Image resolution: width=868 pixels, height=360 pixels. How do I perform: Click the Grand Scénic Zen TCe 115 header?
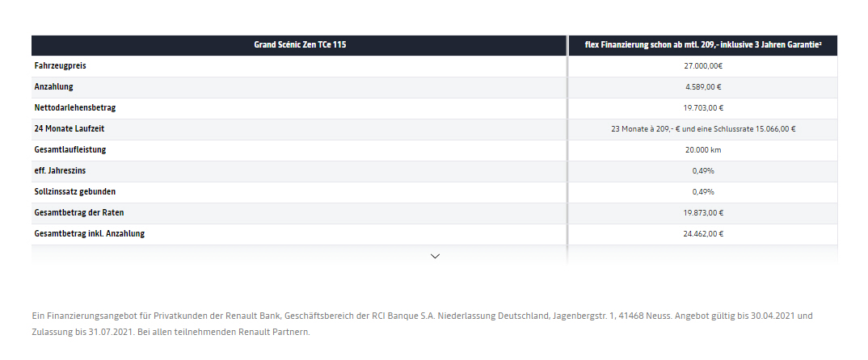click(x=298, y=45)
